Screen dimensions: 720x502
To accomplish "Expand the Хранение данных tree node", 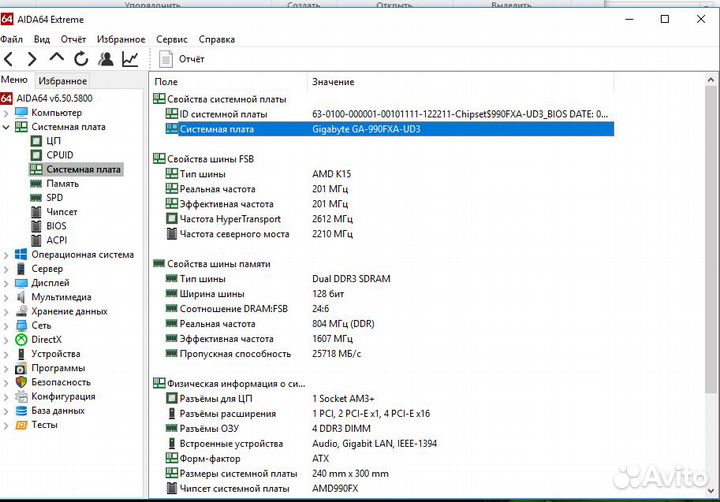I will 6,312.
